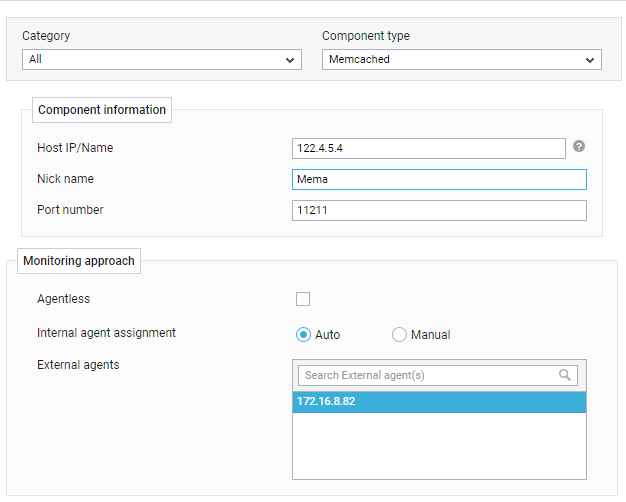Click the empty area of External agents list
The width and height of the screenshot is (626, 502).
pos(439,446)
